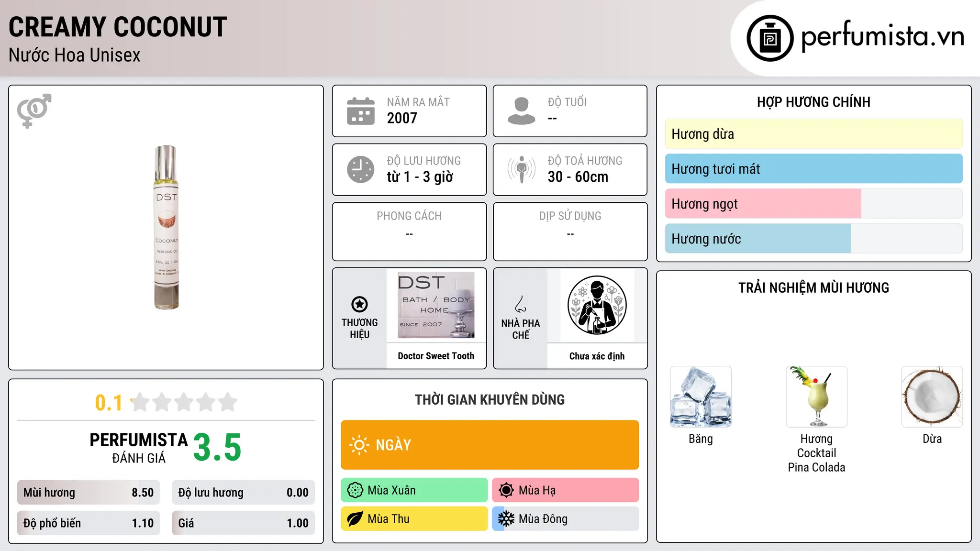
Task: Click the Hương tươi mát accord bar
Action: (x=813, y=169)
